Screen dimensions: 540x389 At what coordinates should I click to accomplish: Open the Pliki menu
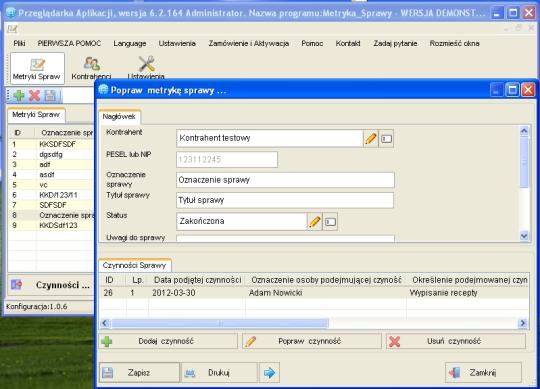click(19, 43)
